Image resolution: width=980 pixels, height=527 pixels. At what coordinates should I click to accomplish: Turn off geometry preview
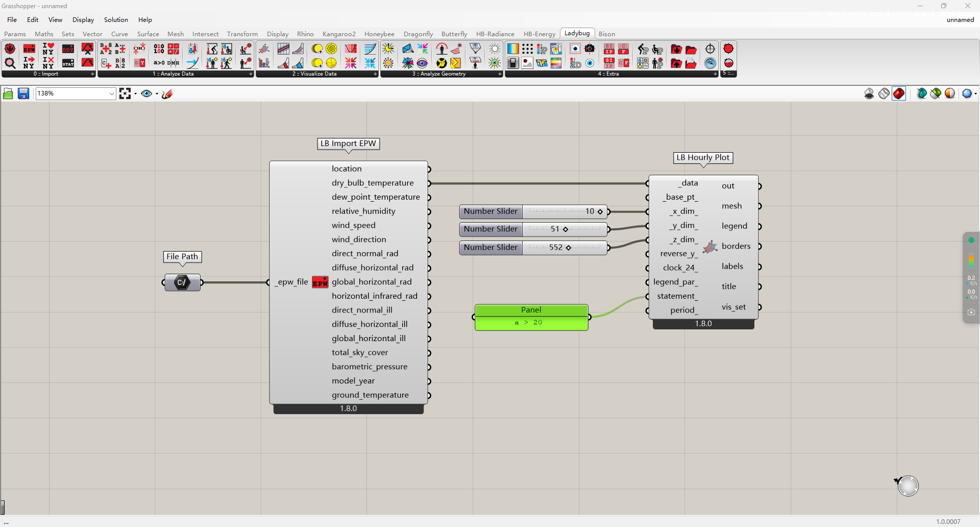pyautogui.click(x=869, y=93)
